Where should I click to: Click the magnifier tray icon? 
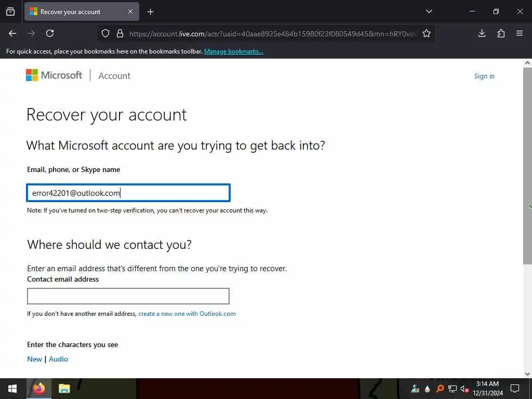point(440,389)
